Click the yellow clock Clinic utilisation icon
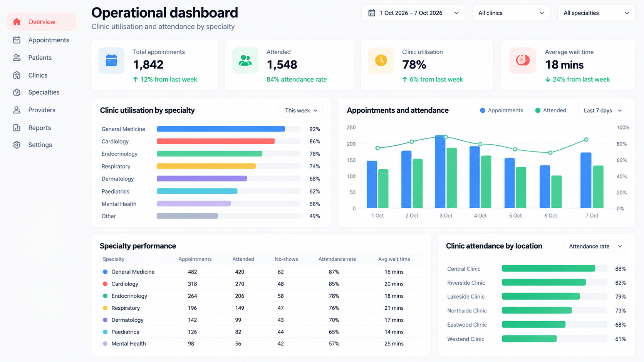This screenshot has height=362, width=644. (381, 60)
